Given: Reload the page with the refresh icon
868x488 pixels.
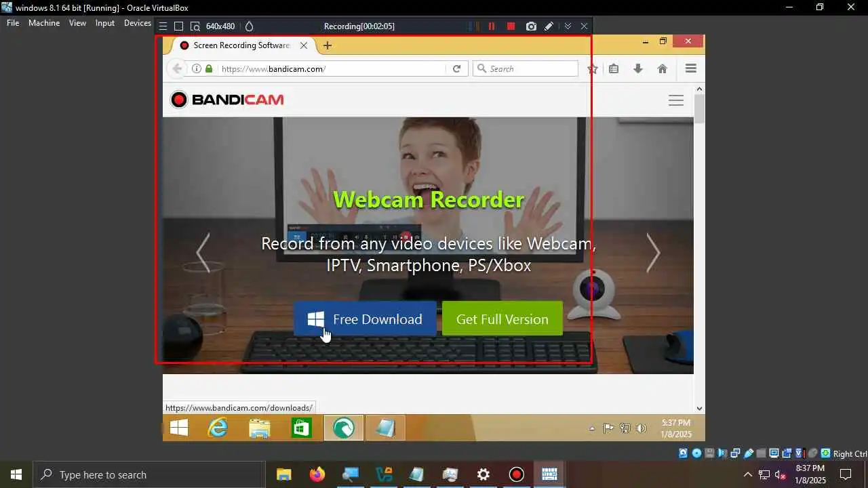Looking at the screenshot, I should (457, 68).
